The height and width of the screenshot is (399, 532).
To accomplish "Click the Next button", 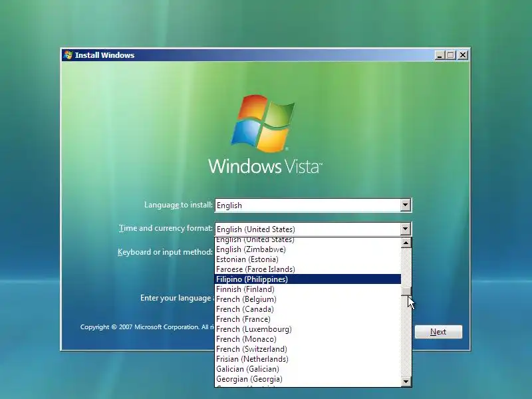I will (x=438, y=332).
